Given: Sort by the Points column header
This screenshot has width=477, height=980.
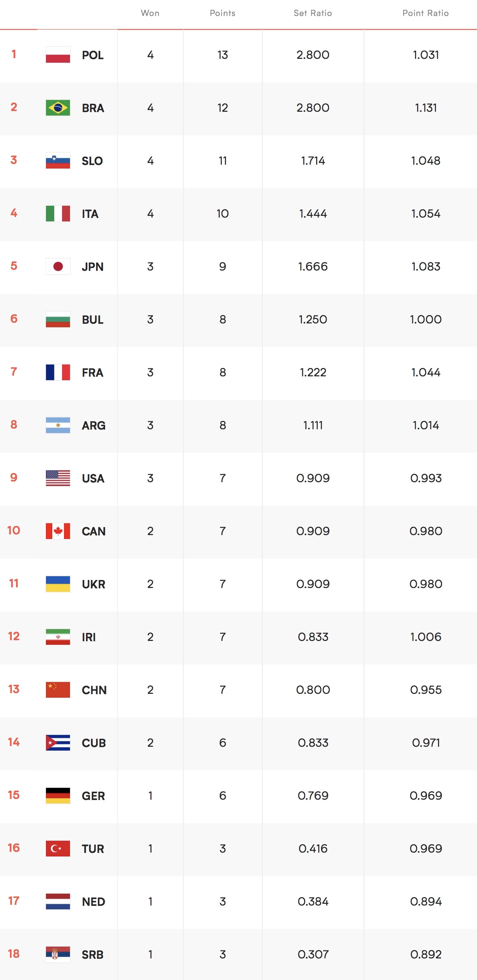Looking at the screenshot, I should click(222, 13).
